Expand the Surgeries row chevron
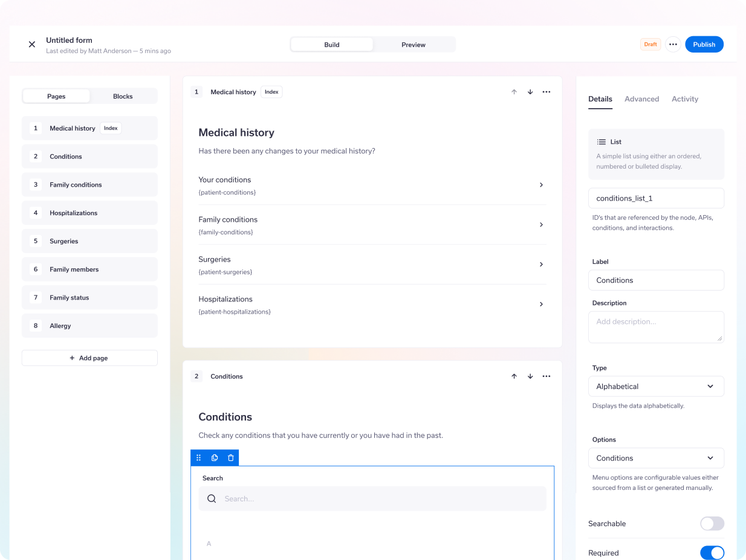The width and height of the screenshot is (746, 560). (x=541, y=265)
